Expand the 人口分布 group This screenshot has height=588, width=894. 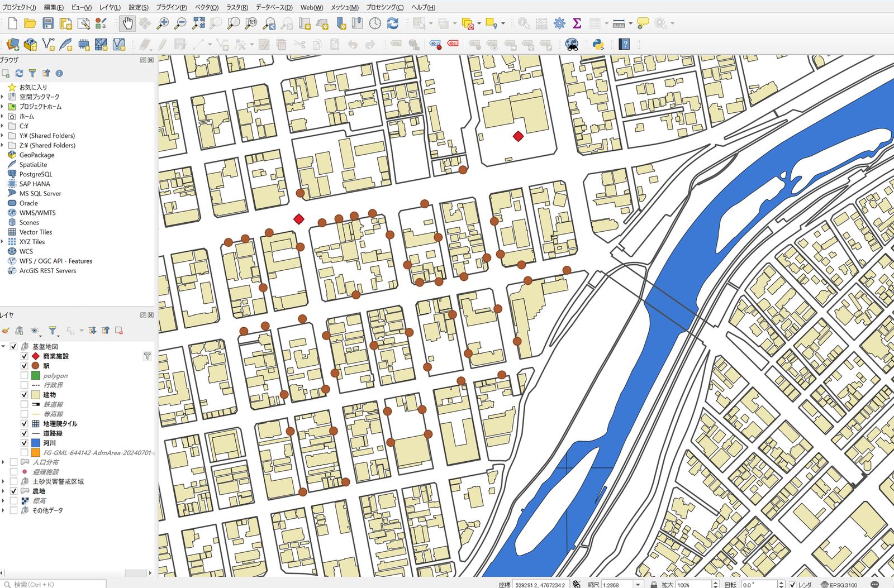(3, 462)
